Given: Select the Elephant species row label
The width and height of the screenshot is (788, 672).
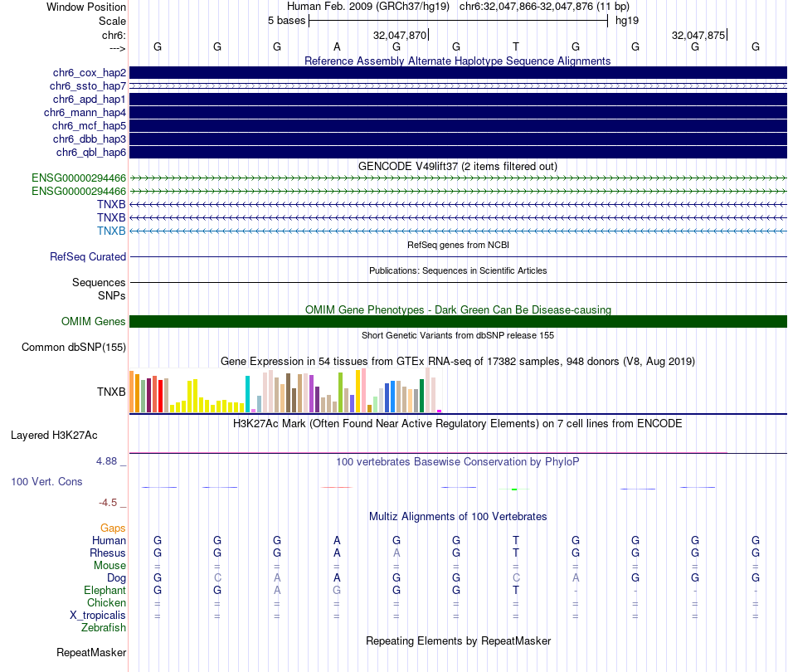Looking at the screenshot, I should point(105,591).
